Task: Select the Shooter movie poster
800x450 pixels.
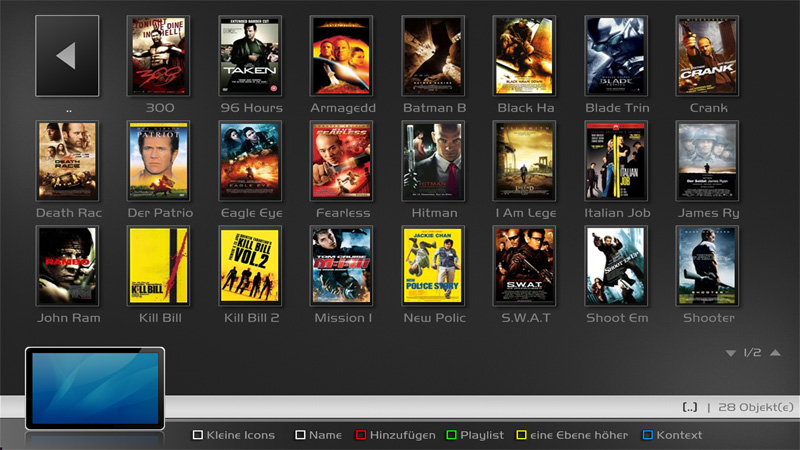Action: click(x=707, y=266)
